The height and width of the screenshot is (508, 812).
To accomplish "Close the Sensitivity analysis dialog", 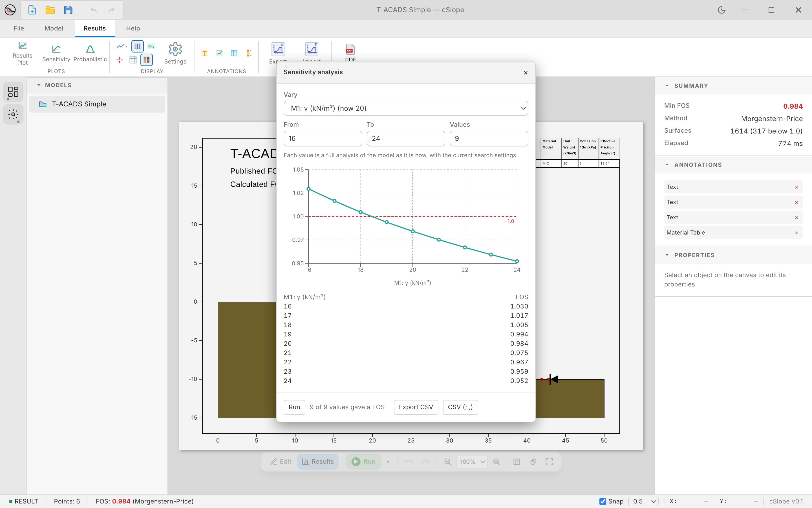I will (x=526, y=73).
